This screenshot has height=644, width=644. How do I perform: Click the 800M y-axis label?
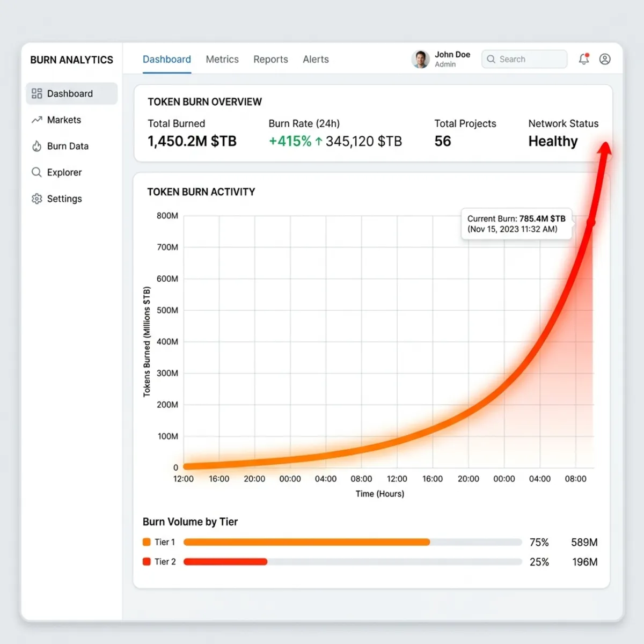pyautogui.click(x=167, y=216)
